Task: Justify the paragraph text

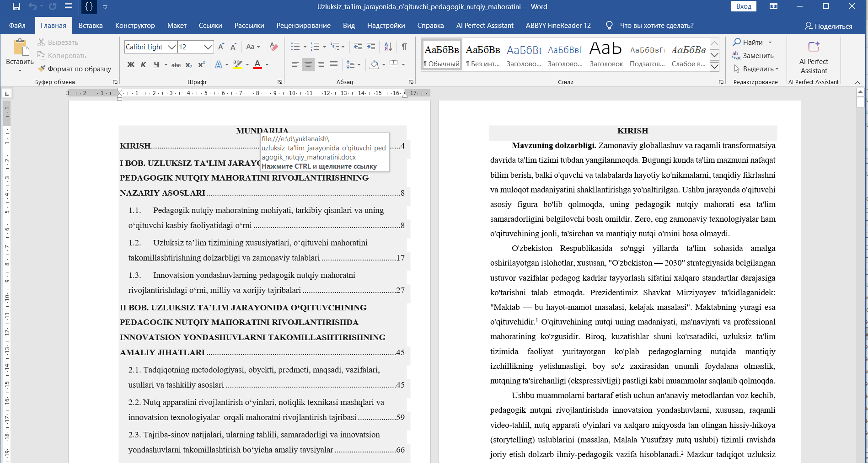Action: [334, 65]
